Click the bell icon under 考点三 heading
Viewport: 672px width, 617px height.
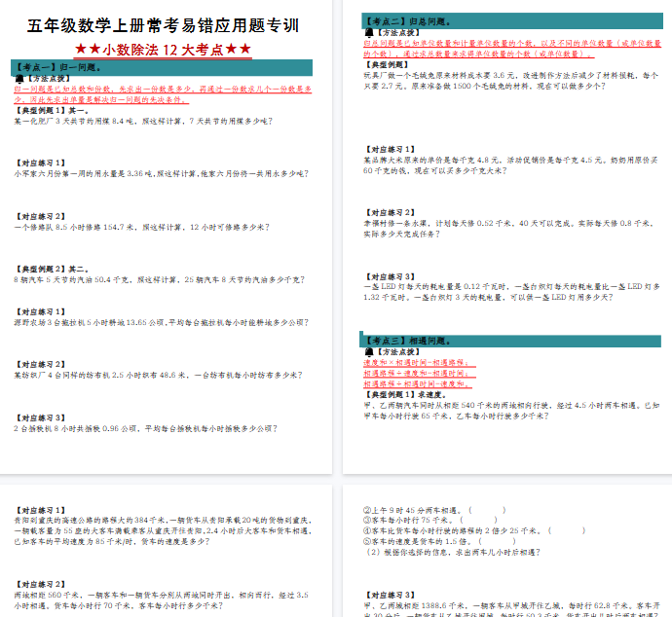point(367,351)
